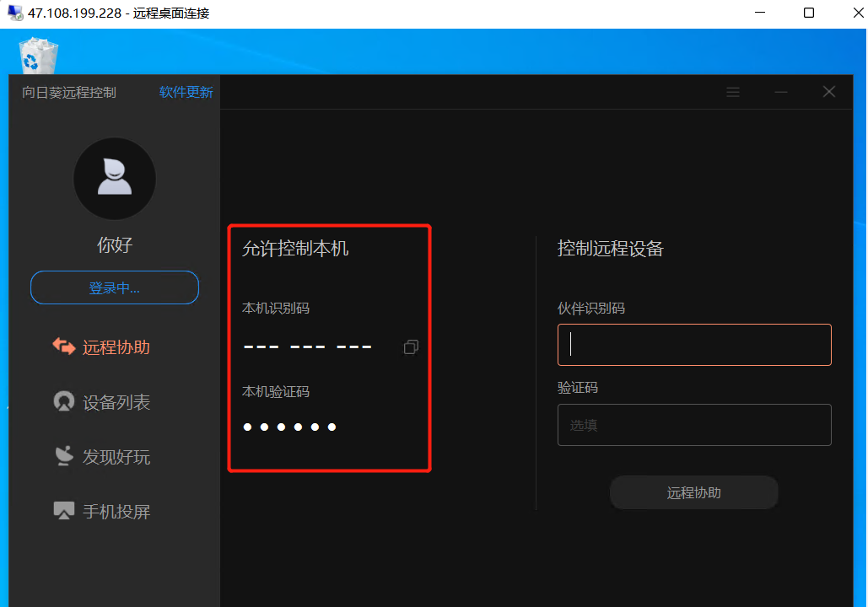Open 设备列表 in the sidebar
This screenshot has height=607, width=868.
[x=102, y=401]
